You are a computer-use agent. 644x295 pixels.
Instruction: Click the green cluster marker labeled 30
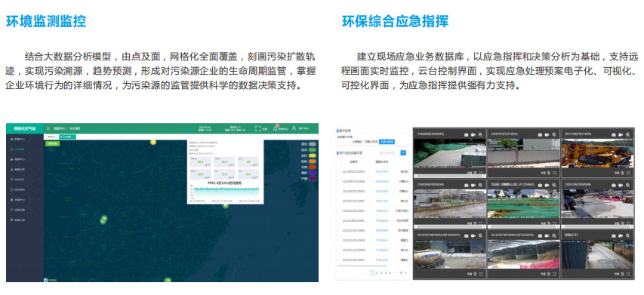point(104,218)
